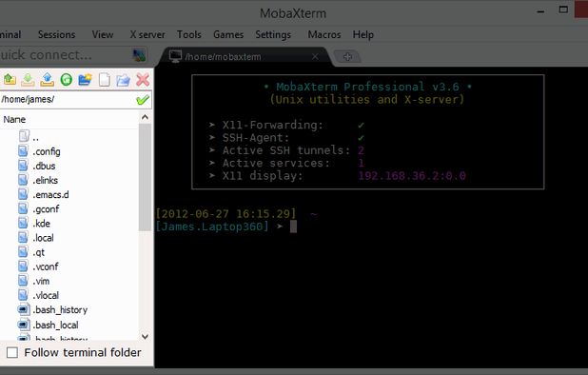Open the View menu
Image resolution: width=588 pixels, height=375 pixels.
pyautogui.click(x=103, y=34)
